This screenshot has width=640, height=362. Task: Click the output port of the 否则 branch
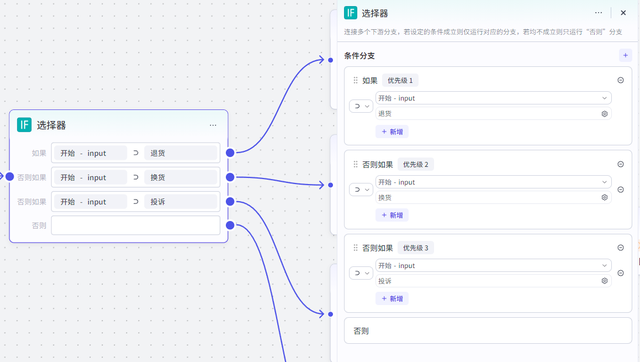[x=230, y=225]
